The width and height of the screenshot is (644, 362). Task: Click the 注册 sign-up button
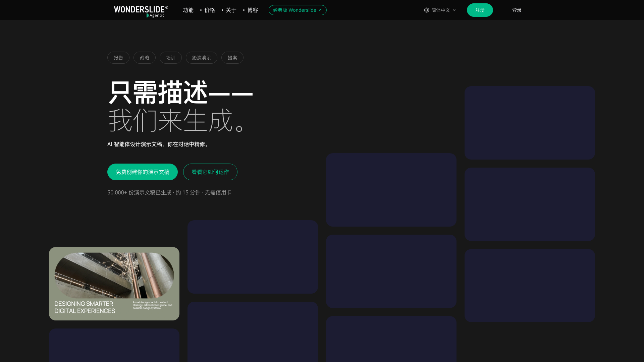pyautogui.click(x=480, y=10)
